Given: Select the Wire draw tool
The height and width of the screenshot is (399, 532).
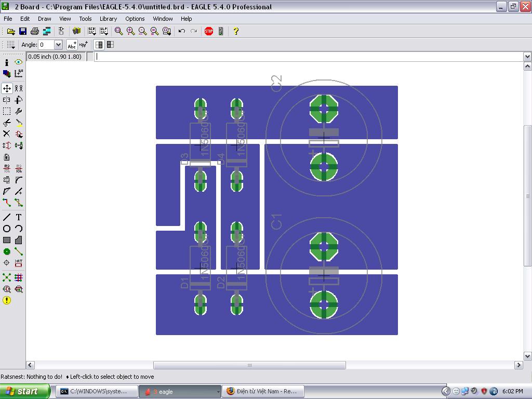Looking at the screenshot, I should point(6,217).
